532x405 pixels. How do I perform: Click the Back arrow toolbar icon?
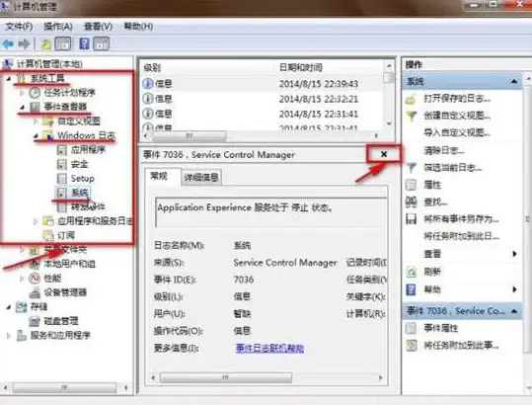tap(8, 43)
